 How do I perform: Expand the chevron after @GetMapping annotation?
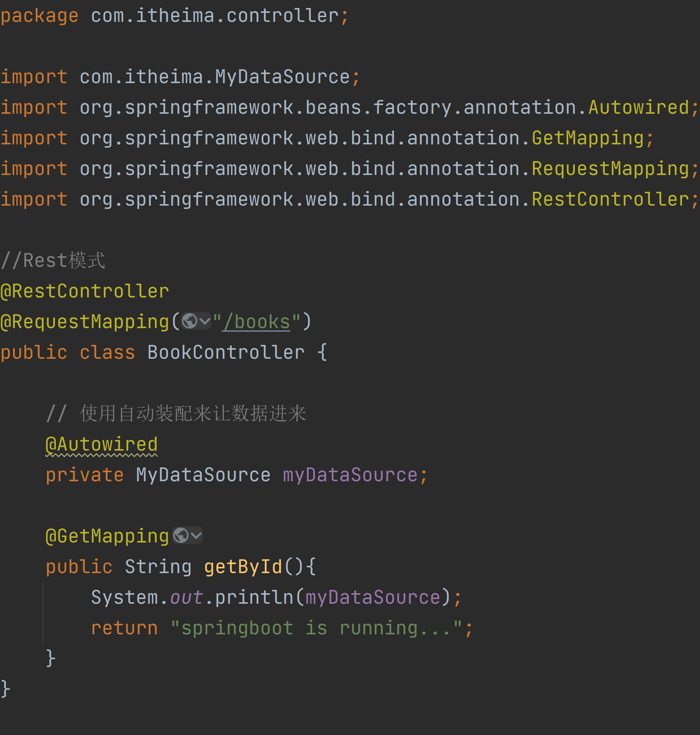[196, 536]
